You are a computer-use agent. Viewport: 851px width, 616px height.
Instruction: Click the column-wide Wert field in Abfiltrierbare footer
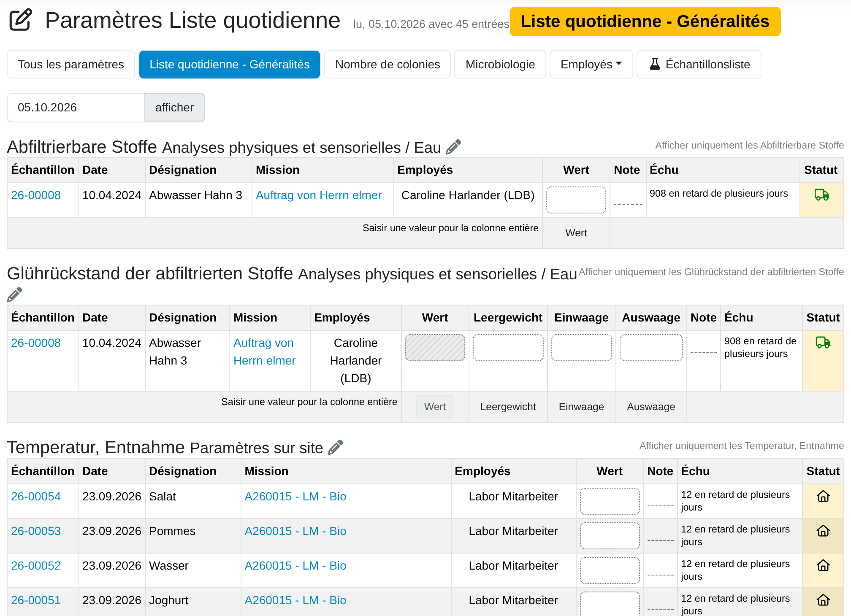pyautogui.click(x=576, y=233)
